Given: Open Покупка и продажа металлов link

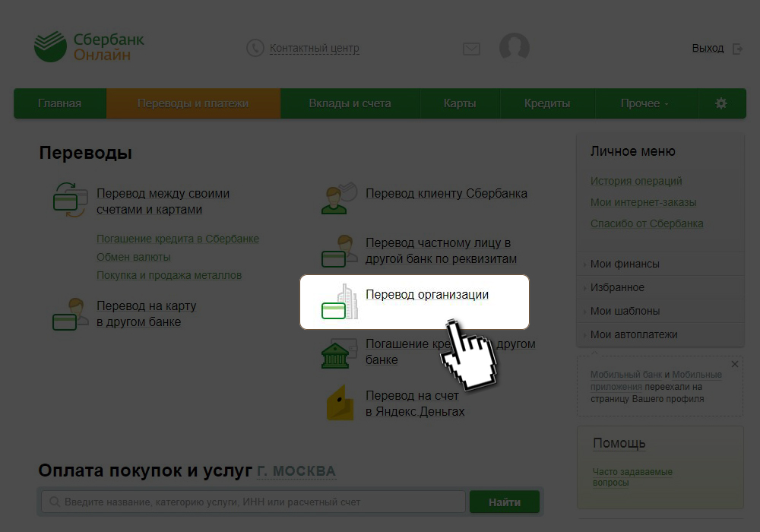Looking at the screenshot, I should coord(169,276).
